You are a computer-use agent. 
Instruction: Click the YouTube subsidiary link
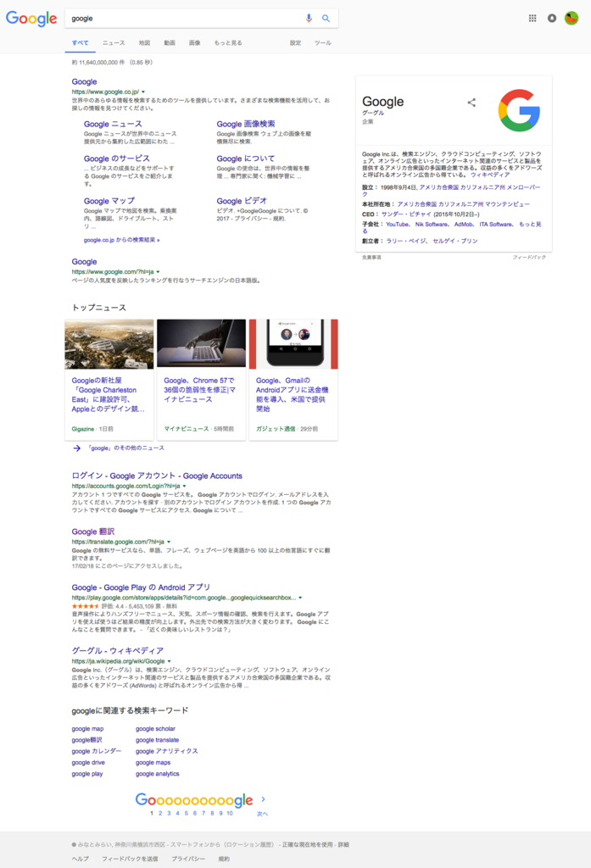pos(397,225)
